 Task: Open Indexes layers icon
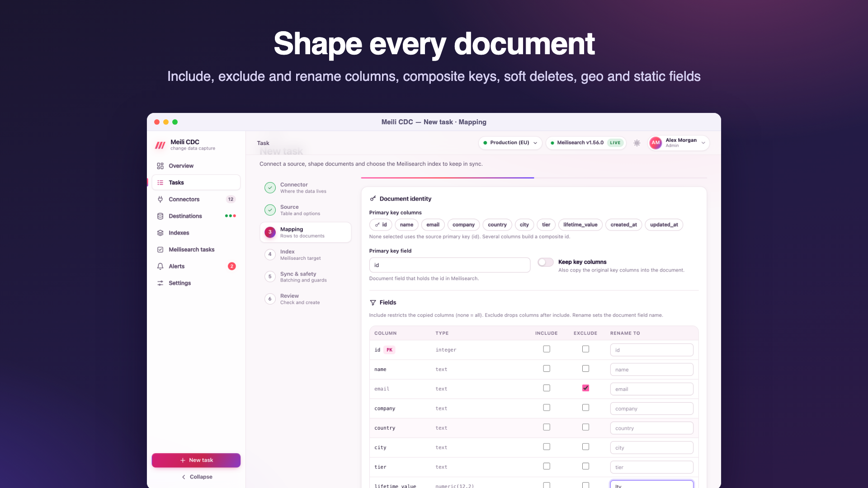point(160,233)
